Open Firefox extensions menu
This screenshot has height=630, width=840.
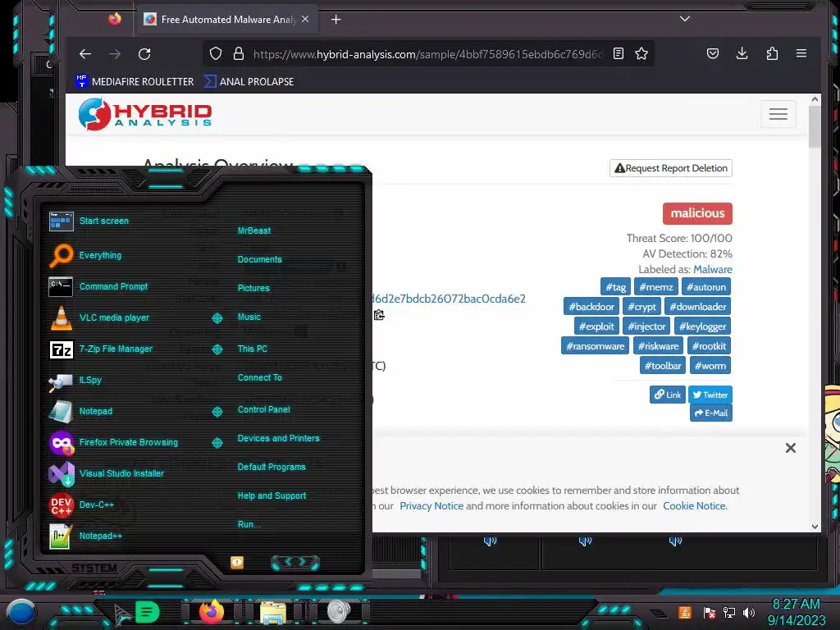[772, 53]
